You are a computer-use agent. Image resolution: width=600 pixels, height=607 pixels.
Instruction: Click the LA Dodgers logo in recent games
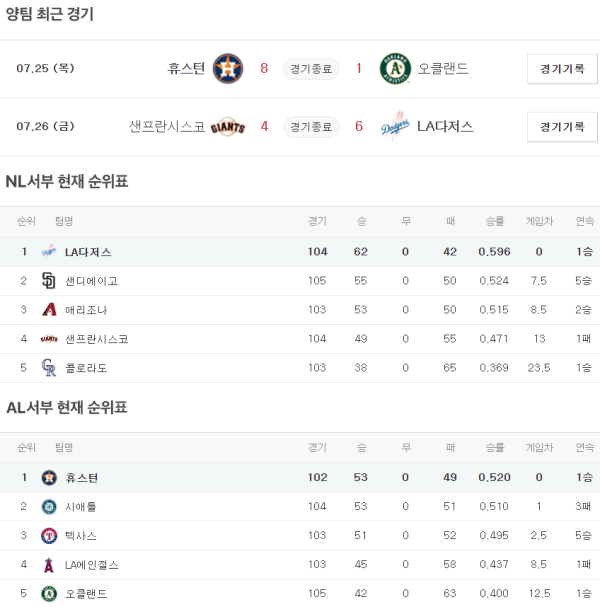(395, 127)
